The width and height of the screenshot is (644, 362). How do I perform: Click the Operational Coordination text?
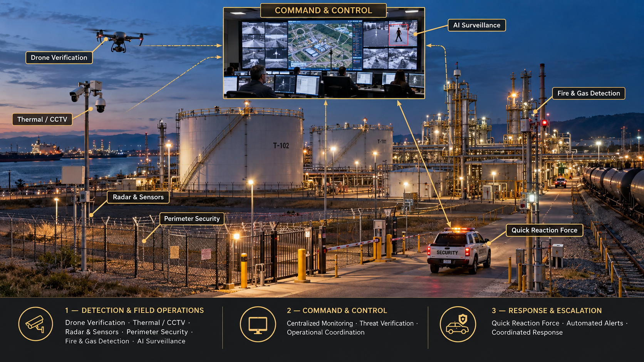pos(325,332)
